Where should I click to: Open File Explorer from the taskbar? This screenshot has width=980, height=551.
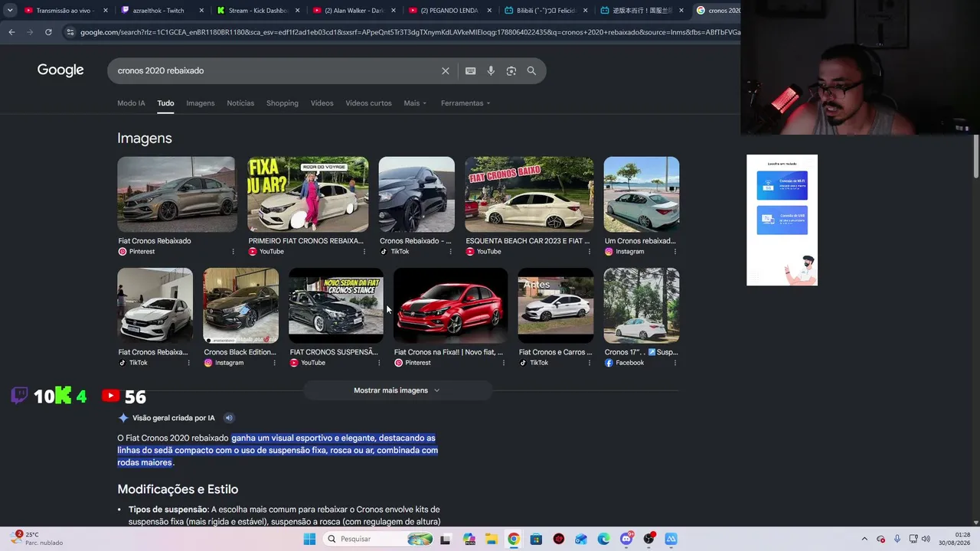coord(491,539)
